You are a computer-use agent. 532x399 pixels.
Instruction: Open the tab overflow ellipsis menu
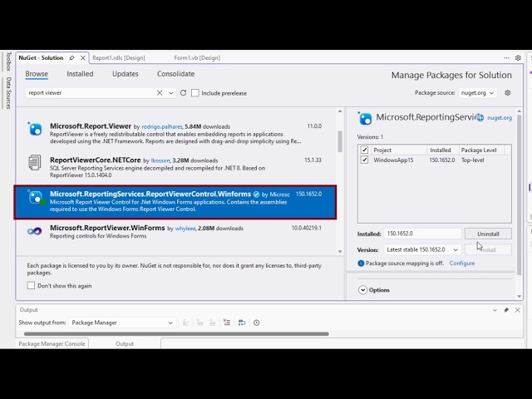pos(506,58)
